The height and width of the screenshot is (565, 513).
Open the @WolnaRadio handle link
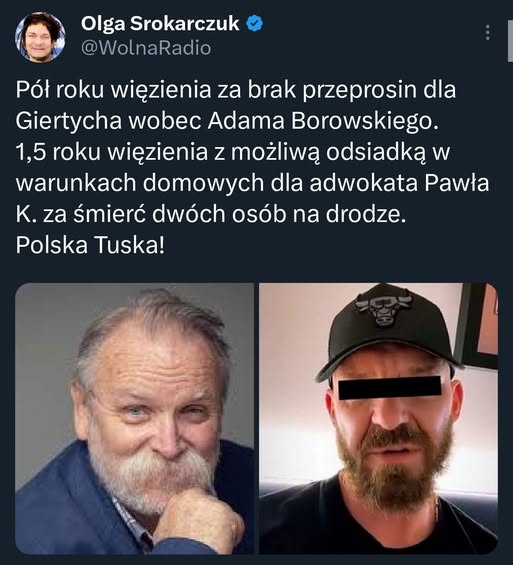tap(146, 48)
